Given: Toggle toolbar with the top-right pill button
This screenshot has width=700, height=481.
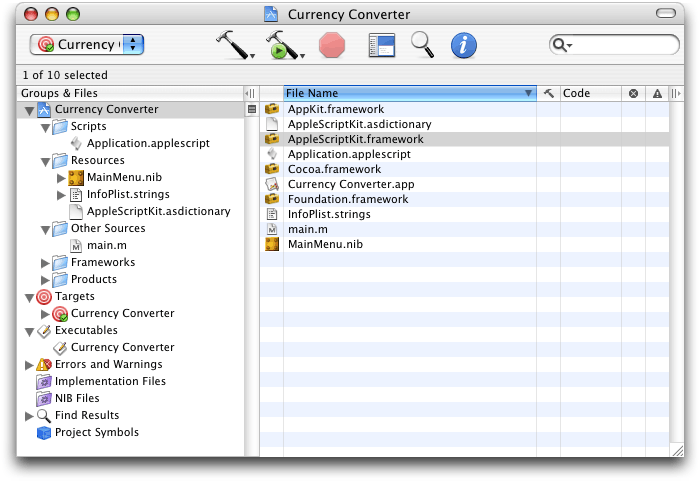Looking at the screenshot, I should [x=665, y=14].
